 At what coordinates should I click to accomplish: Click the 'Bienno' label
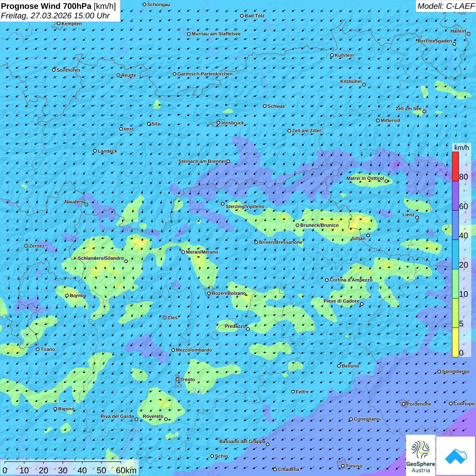(x=66, y=409)
